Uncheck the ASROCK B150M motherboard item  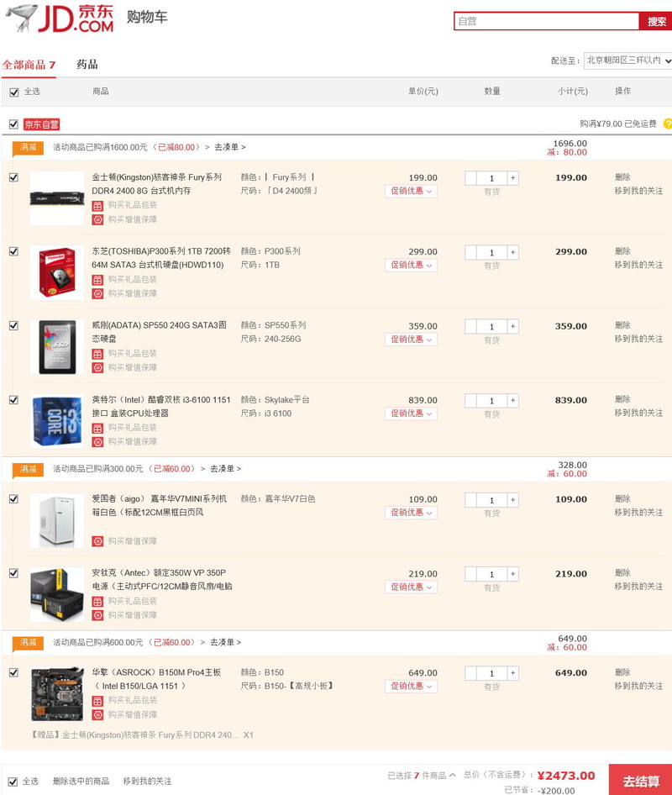click(13, 673)
